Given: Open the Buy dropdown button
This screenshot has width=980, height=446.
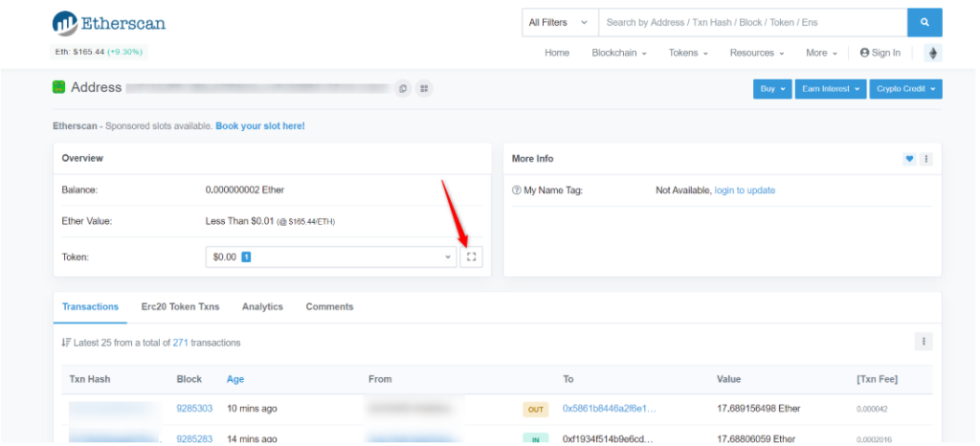Looking at the screenshot, I should tap(772, 89).
